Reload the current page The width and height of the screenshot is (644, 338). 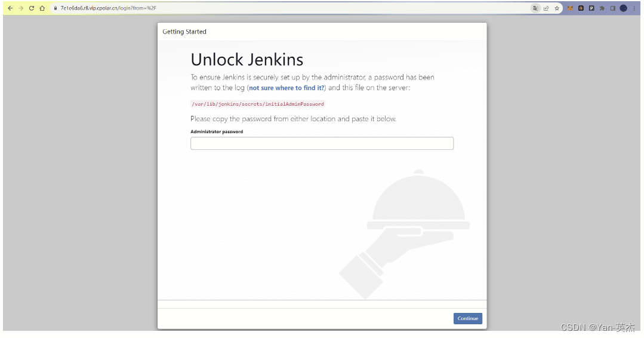32,8
